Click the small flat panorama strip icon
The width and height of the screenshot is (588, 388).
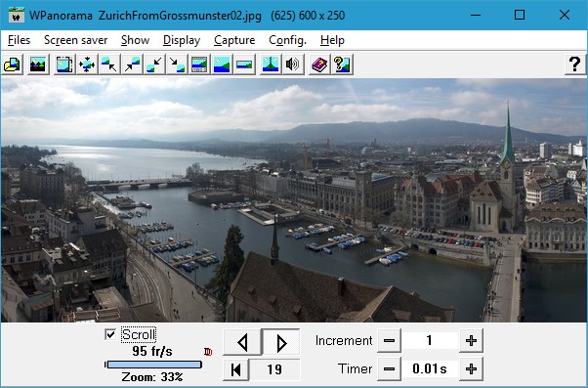click(244, 65)
